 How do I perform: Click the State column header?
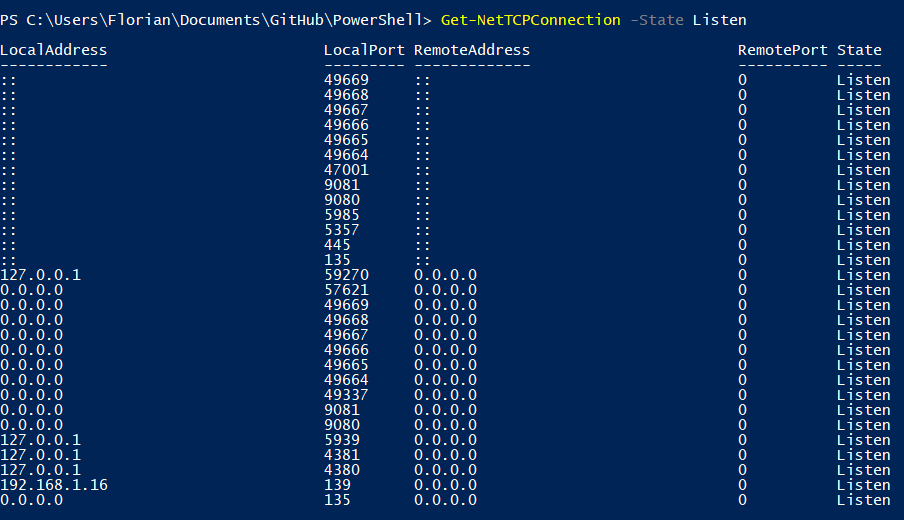pyautogui.click(x=859, y=50)
